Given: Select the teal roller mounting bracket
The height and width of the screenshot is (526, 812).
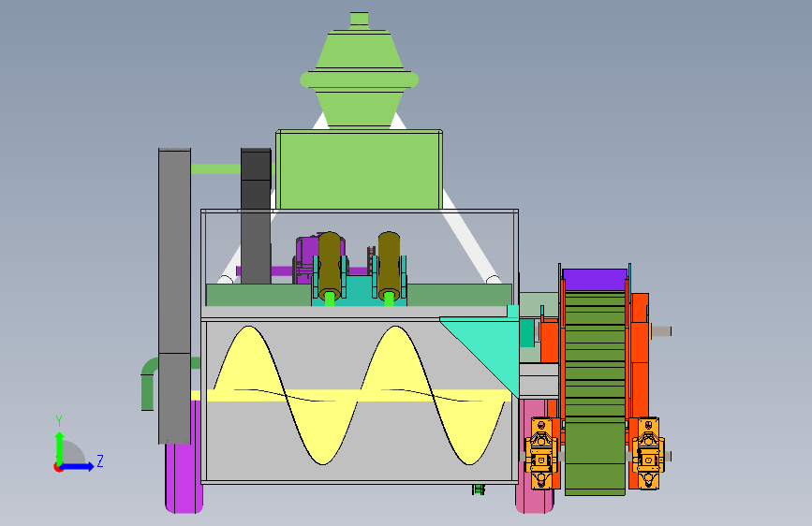Looking at the screenshot, I should pyautogui.click(x=359, y=290).
